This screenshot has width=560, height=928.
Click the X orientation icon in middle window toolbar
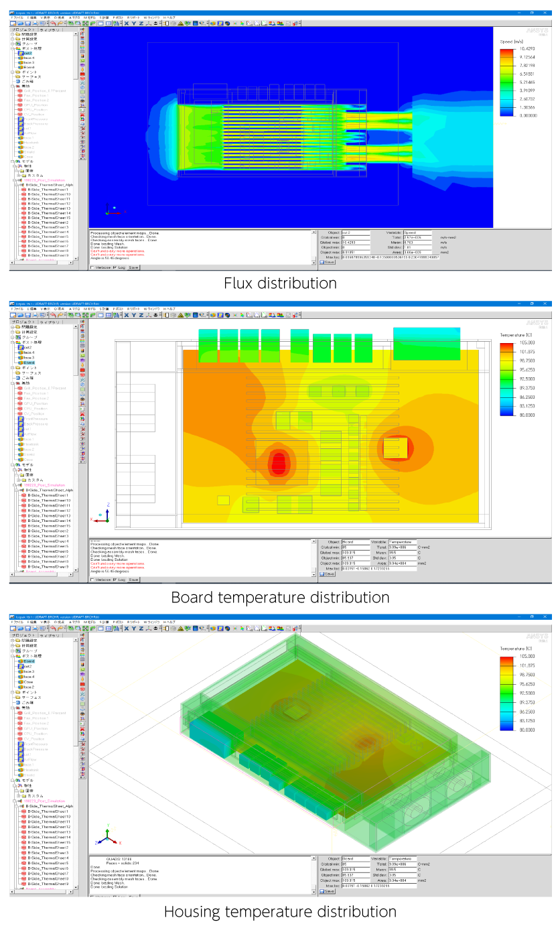[126, 315]
